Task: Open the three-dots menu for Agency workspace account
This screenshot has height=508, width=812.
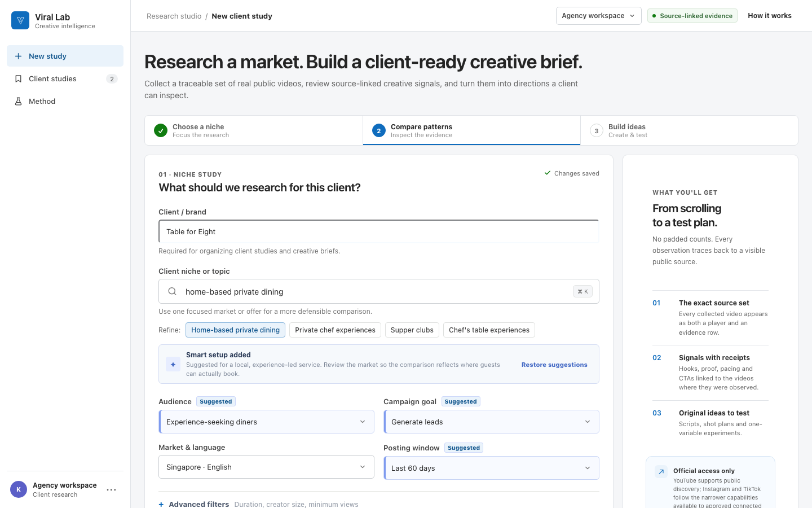Action: pos(112,490)
